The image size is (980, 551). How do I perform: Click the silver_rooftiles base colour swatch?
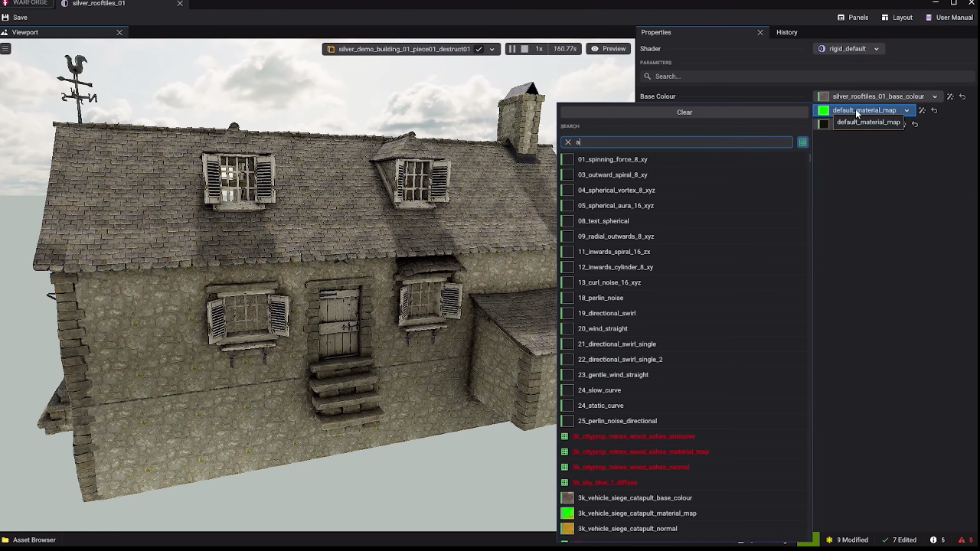pos(823,96)
